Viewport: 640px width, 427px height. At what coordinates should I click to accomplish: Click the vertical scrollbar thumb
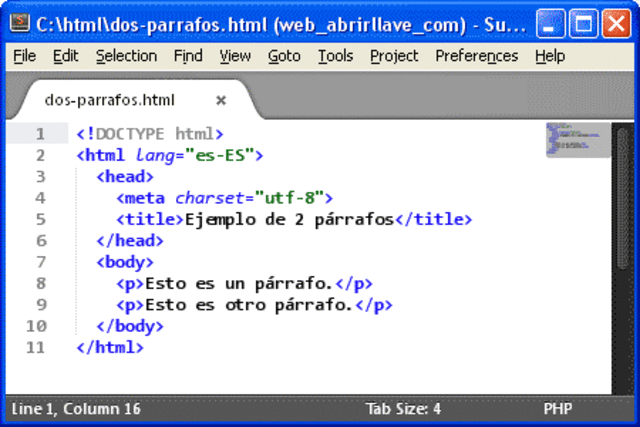click(x=622, y=199)
